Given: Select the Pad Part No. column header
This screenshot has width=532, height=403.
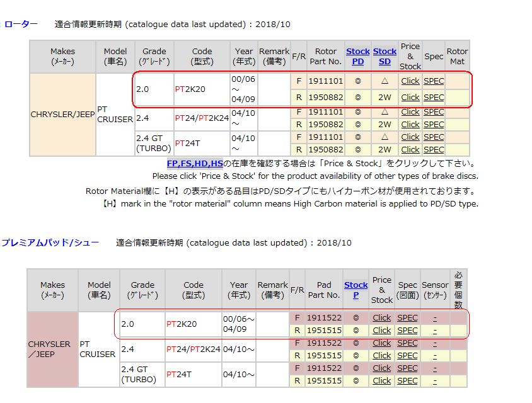Looking at the screenshot, I should 324,290.
